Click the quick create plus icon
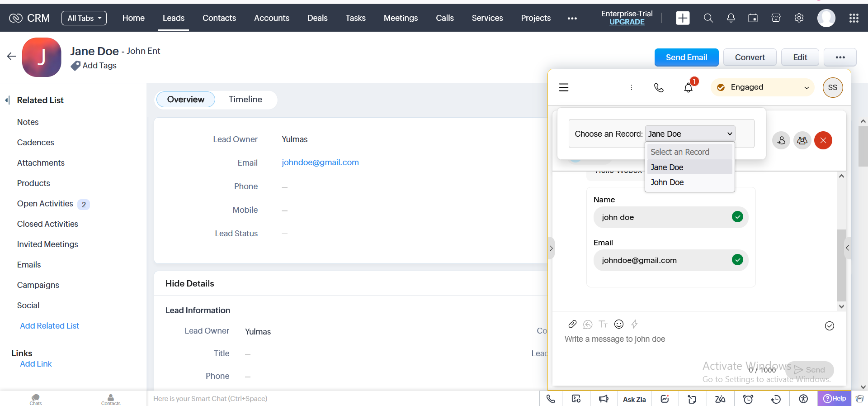Screen dimensions: 868x406 683,18
